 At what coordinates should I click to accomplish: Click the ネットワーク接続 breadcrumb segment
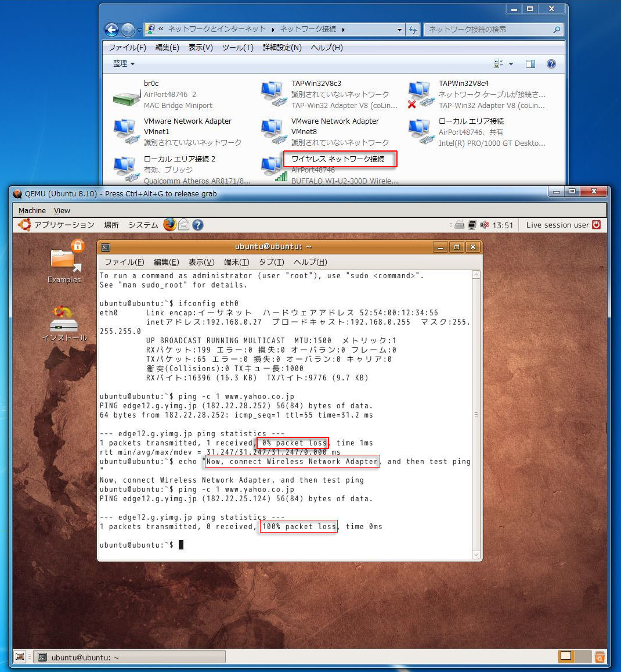pos(308,28)
